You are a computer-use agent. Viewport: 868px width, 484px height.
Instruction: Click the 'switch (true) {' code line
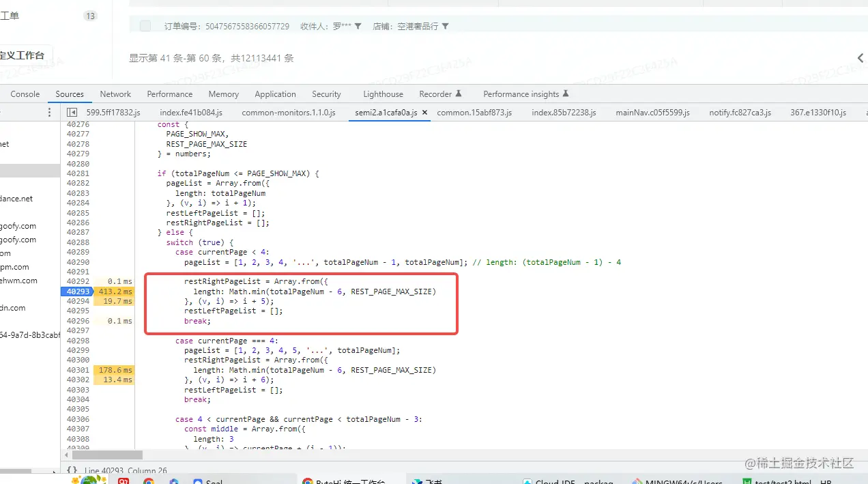point(200,242)
